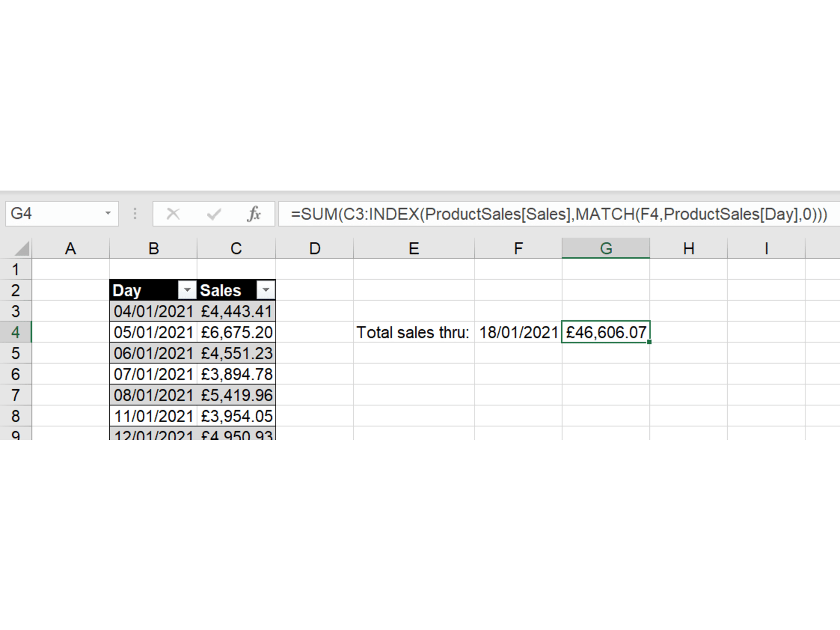The height and width of the screenshot is (630, 840).
Task: Click inside the formula bar SUM formula
Action: pyautogui.click(x=559, y=214)
